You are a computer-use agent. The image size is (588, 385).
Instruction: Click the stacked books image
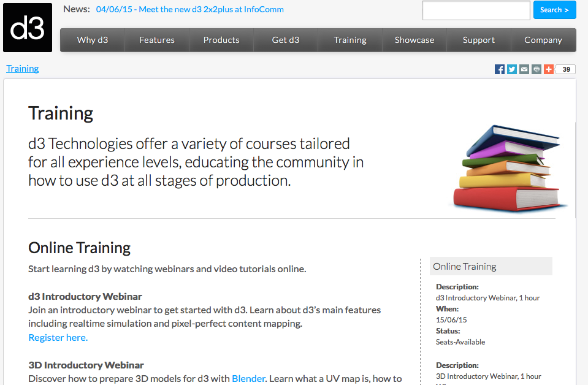[509, 168]
